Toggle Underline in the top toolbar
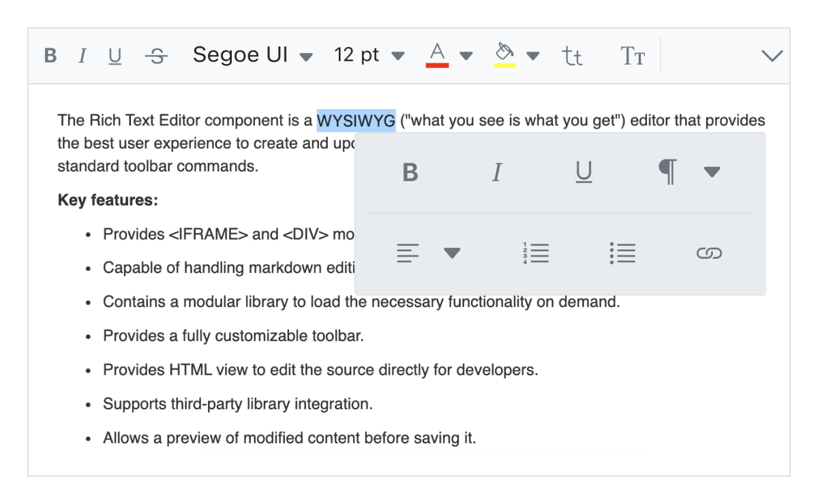Screen dimensions: 818x504 click(x=115, y=56)
